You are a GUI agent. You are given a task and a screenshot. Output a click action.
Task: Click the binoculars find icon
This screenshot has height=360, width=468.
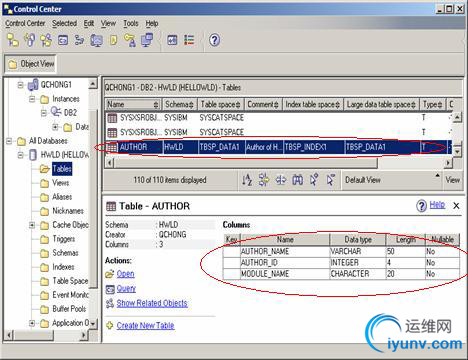point(297,180)
